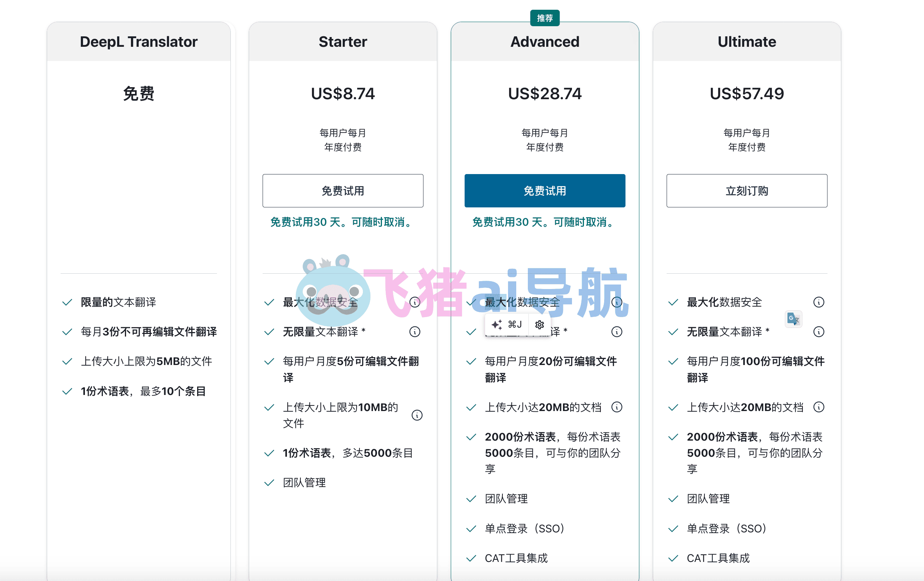The image size is (924, 581).
Task: Click Ultimate CAT工具集成 feature
Action: click(x=718, y=558)
